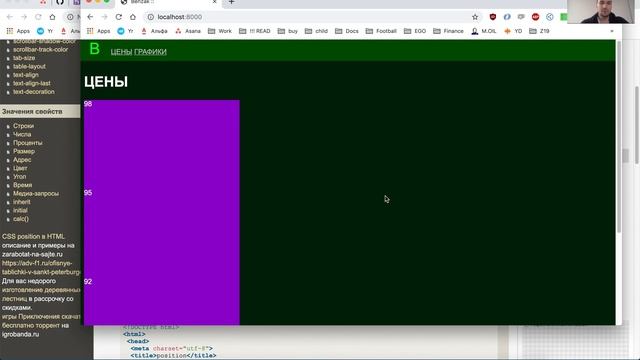Go back in the background browser window
This screenshot has height=360, width=640.
[x=10, y=17]
